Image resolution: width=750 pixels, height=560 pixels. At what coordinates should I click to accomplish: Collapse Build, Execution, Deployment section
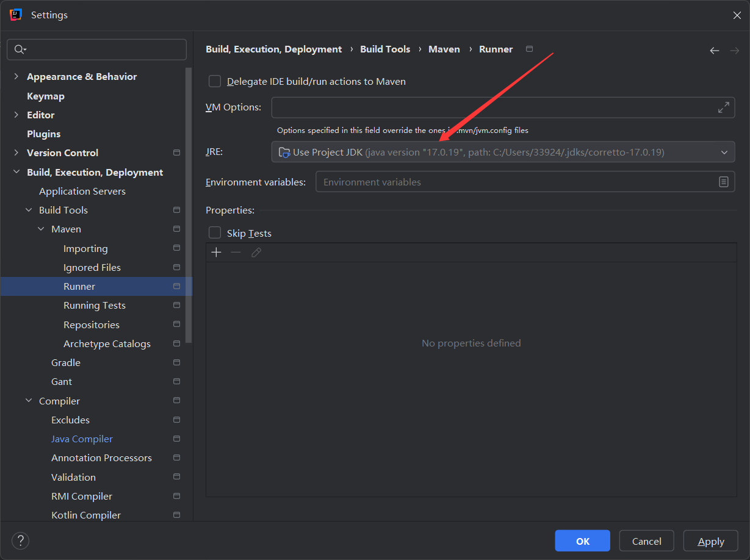click(16, 173)
